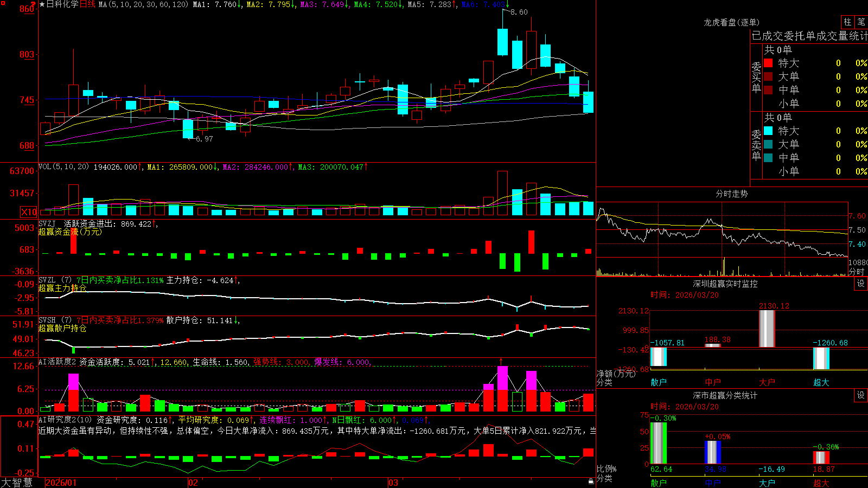Screen dimensions: 868x488
Task: Click the '超赢散户持仓' label
Action: (x=62, y=328)
